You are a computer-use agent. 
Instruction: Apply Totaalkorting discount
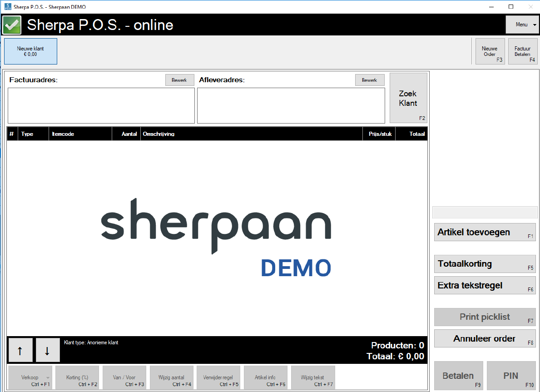click(485, 264)
